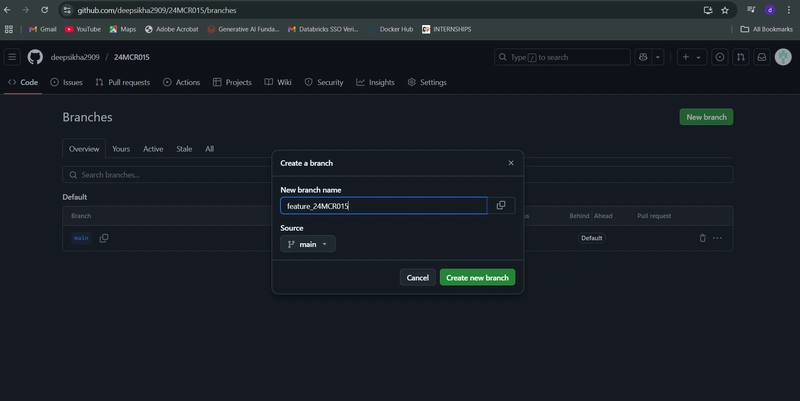Close the dialog with the X icon

511,163
